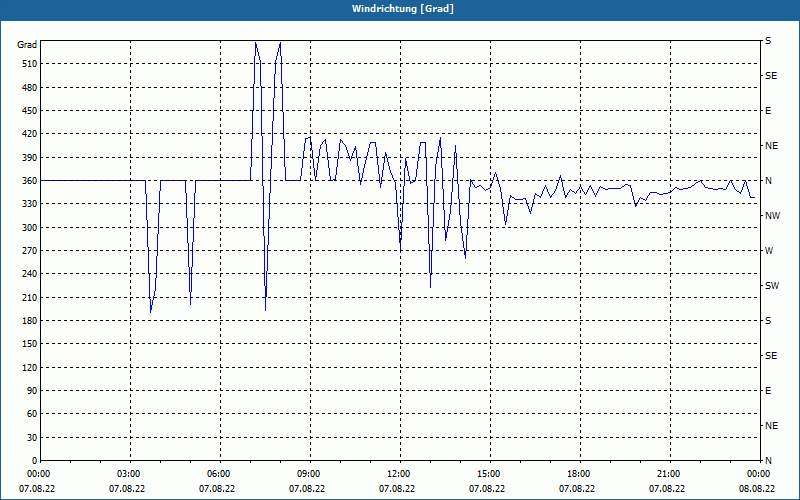Click the chart title Windrichtung [Grad]
The image size is (800, 500).
point(403,9)
